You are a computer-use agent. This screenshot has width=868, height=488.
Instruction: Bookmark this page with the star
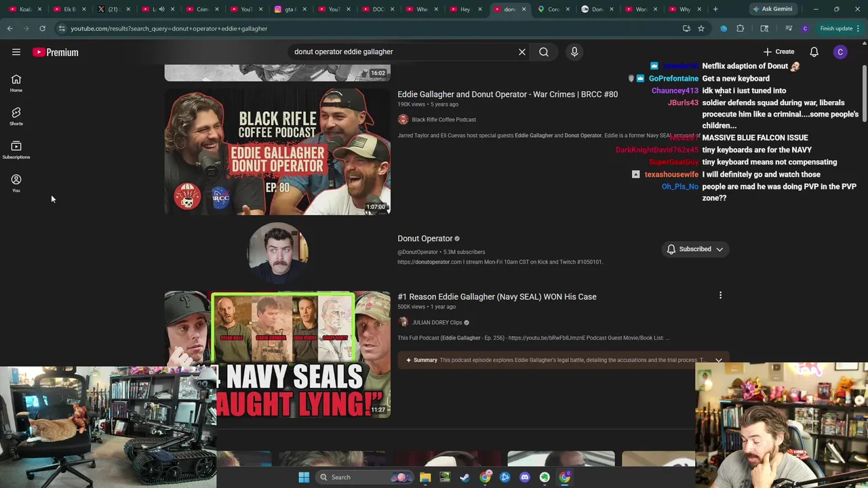(x=701, y=28)
